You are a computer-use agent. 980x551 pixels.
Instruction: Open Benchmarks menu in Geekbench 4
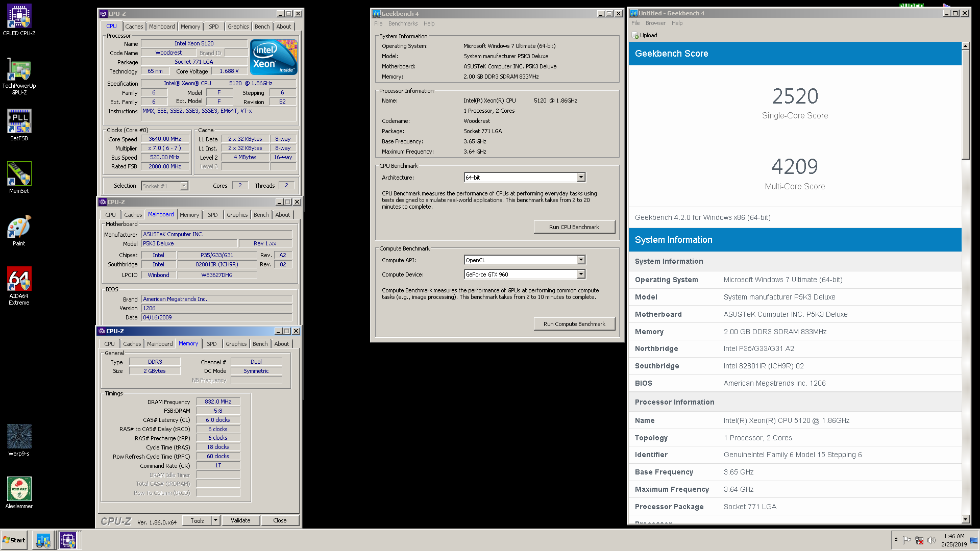coord(403,23)
